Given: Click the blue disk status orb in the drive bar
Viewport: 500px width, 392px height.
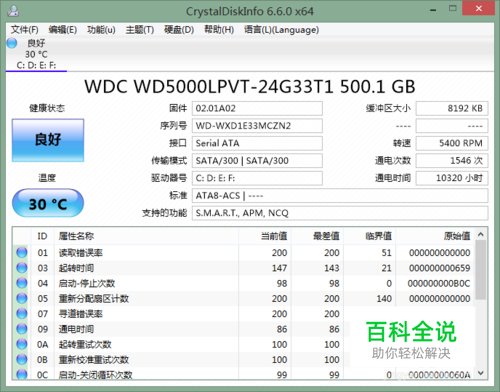Looking at the screenshot, I should [12, 43].
